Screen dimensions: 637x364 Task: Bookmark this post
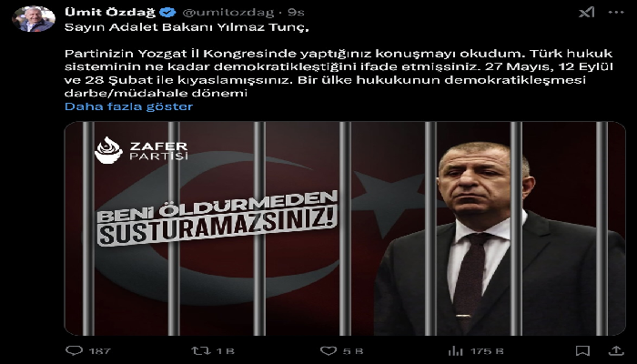582,350
